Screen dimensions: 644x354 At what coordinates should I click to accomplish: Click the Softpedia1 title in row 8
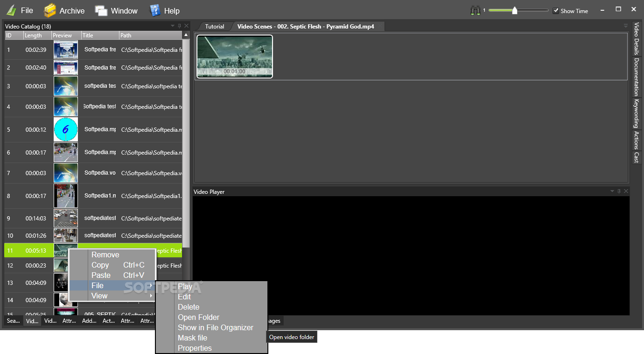point(100,196)
